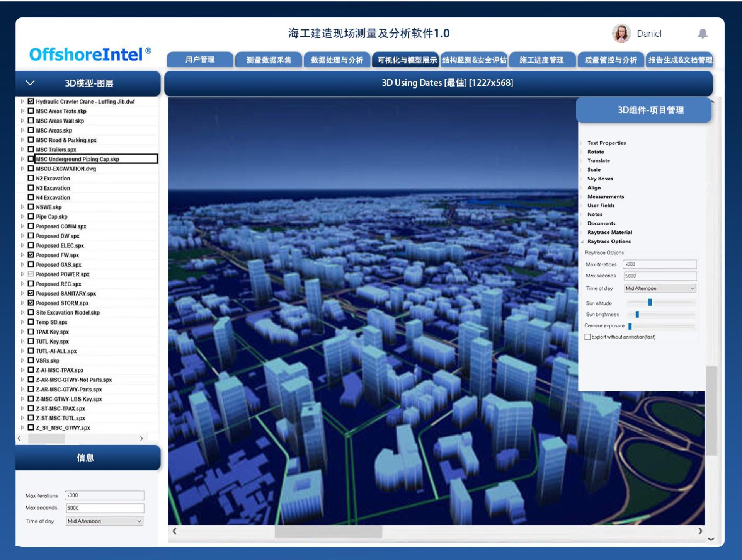This screenshot has height=560, width=742.
Task: Collapse the 3D模型-图层 panel chevron
Action: (x=30, y=83)
